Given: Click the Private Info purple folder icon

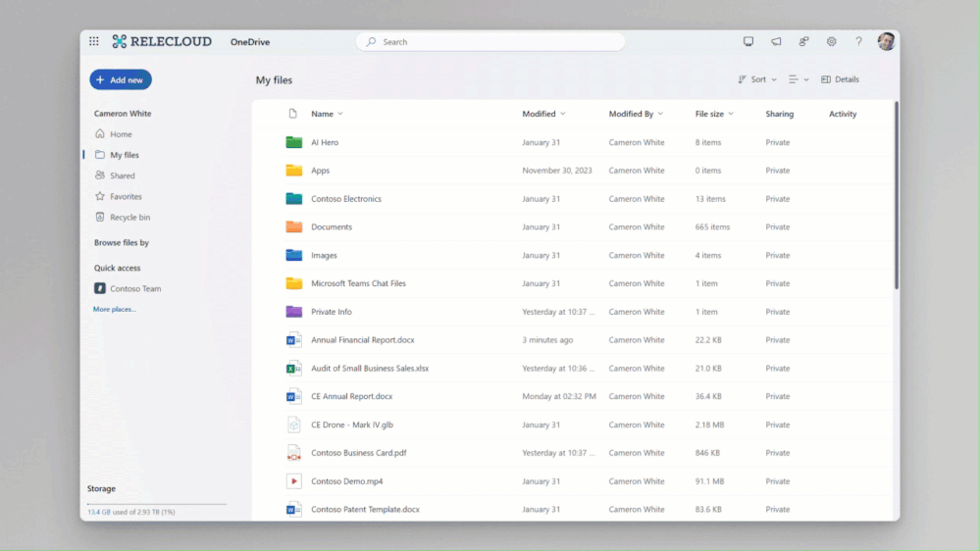Looking at the screenshot, I should [293, 312].
